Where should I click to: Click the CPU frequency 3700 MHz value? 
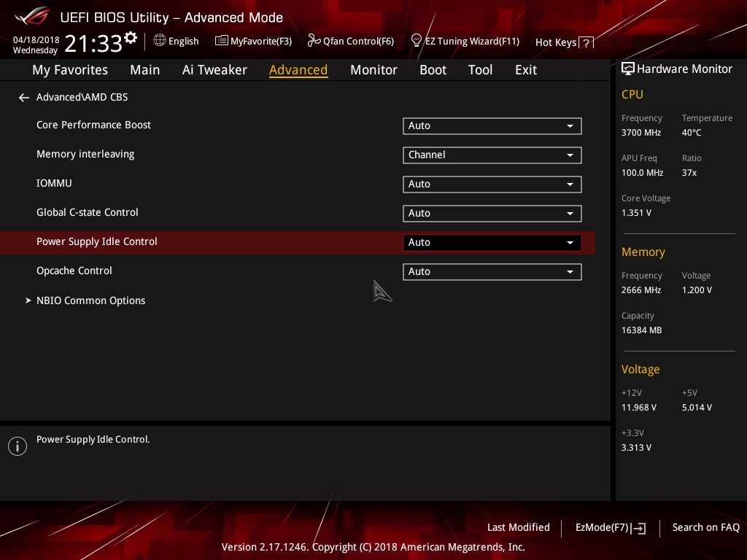click(x=641, y=133)
